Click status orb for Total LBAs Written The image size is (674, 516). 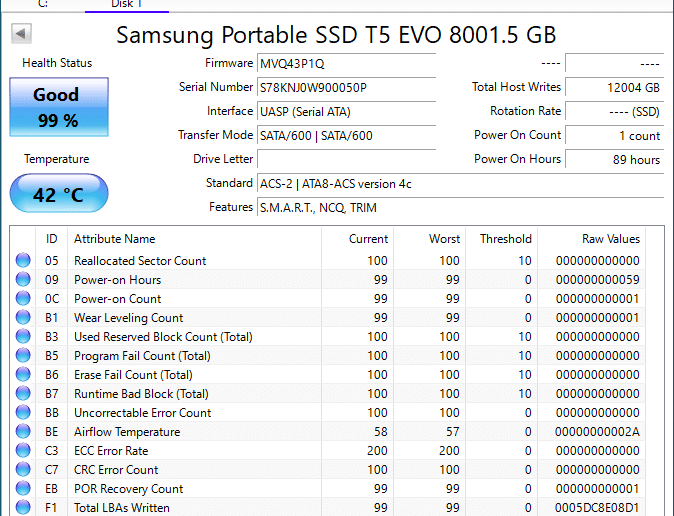point(23,507)
